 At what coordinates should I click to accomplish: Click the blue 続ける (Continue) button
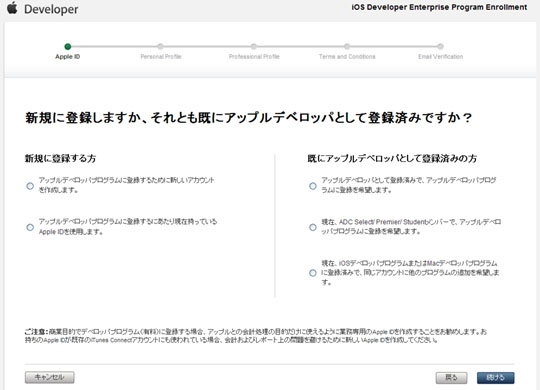[496, 378]
